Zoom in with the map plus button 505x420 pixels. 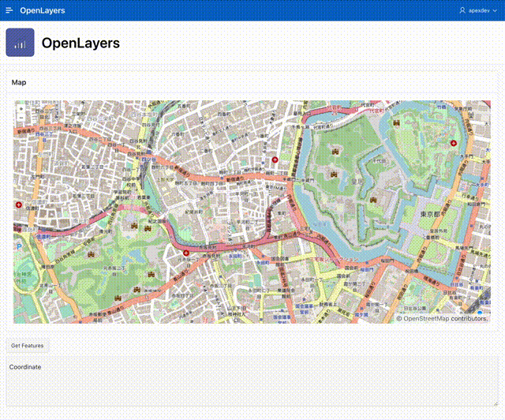click(21, 109)
